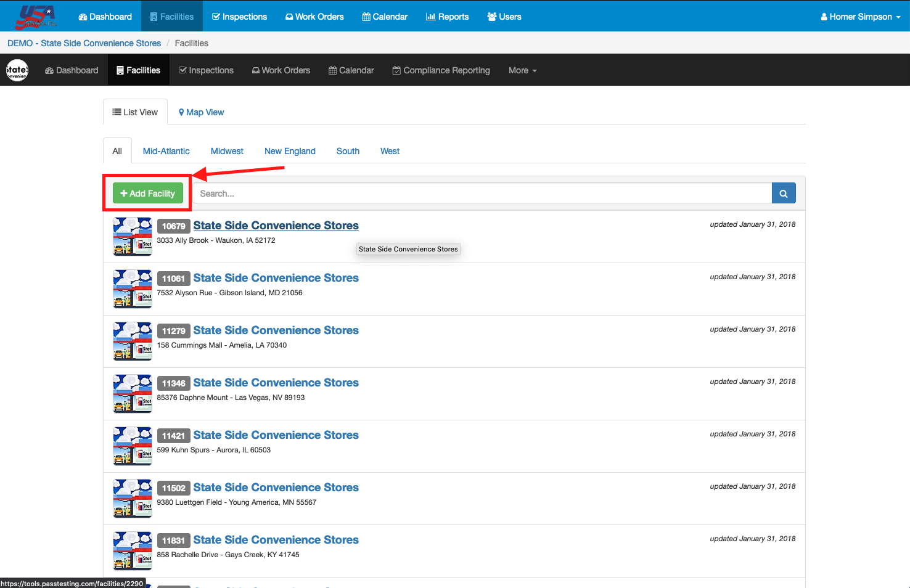Click the Add Facility button
The height and width of the screenshot is (588, 910).
(x=148, y=194)
